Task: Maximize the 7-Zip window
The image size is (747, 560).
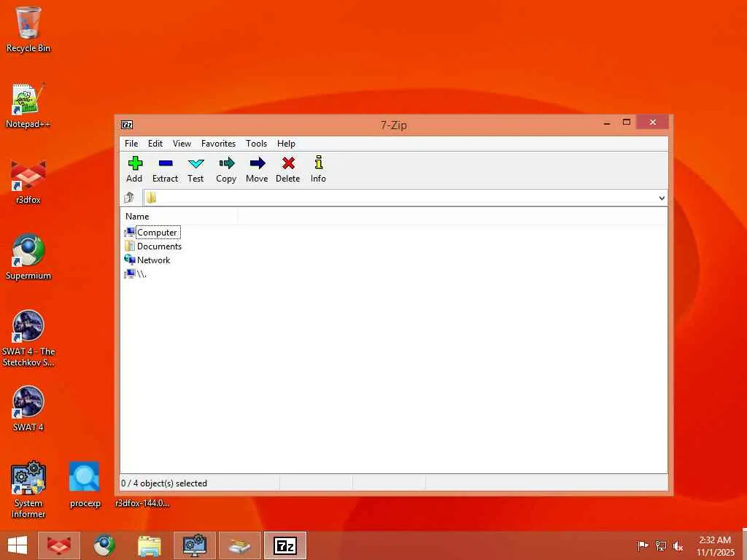Action: [x=627, y=122]
